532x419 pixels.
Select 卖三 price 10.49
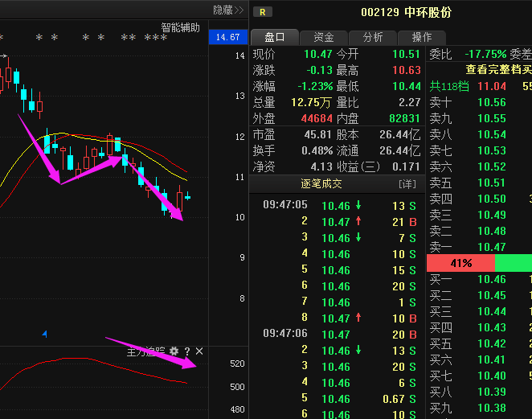click(x=492, y=215)
